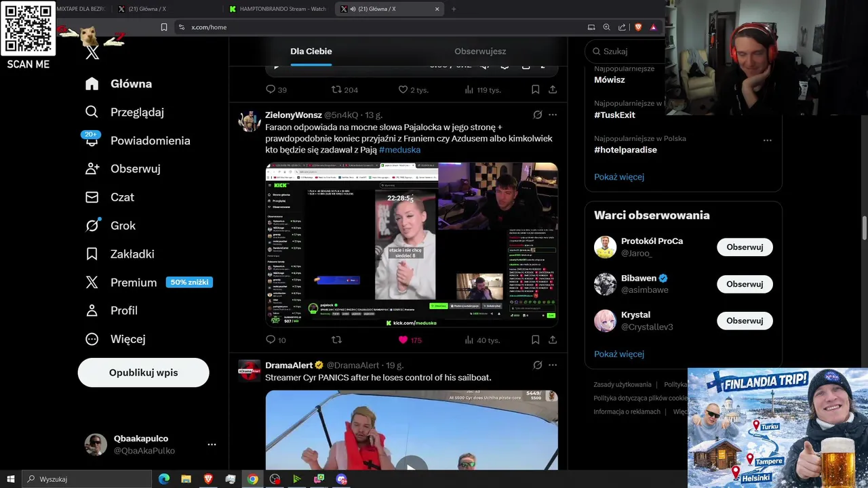868x488 pixels.
Task: Open trending #hotelparadise
Action: 625,150
